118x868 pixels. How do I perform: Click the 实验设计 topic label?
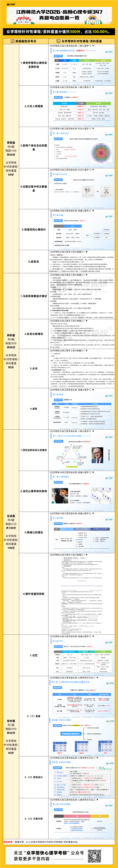34,777
